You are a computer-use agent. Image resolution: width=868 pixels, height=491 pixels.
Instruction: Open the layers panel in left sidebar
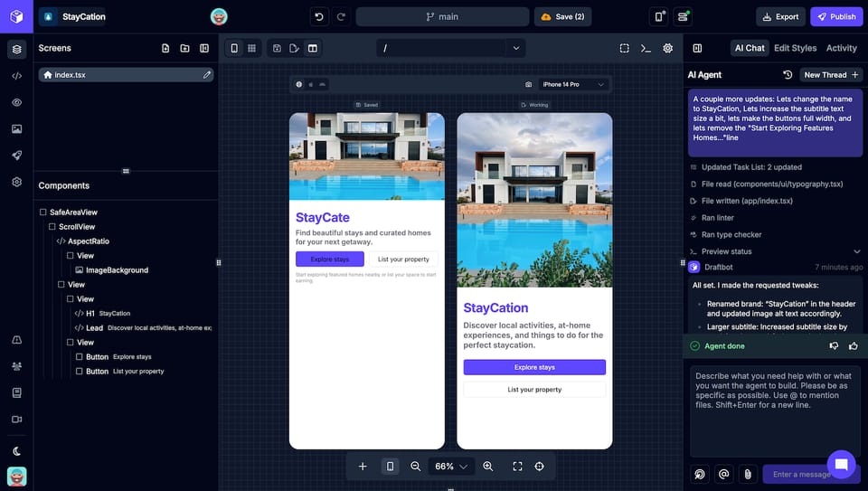tap(16, 49)
